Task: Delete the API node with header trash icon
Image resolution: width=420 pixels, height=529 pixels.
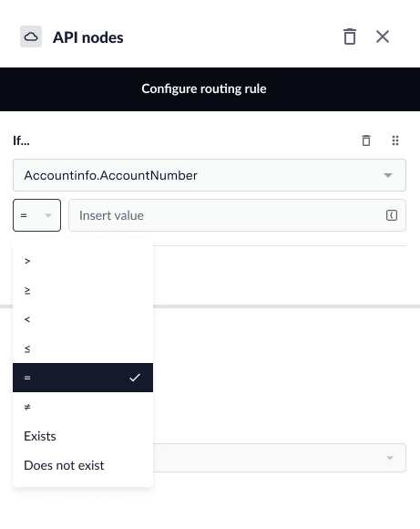Action: coord(350,36)
